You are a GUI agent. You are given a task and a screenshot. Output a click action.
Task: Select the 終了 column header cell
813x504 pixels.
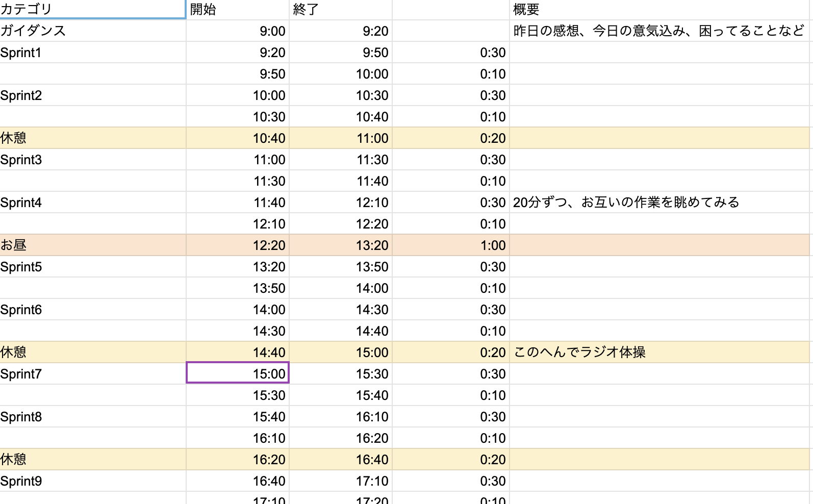(341, 9)
